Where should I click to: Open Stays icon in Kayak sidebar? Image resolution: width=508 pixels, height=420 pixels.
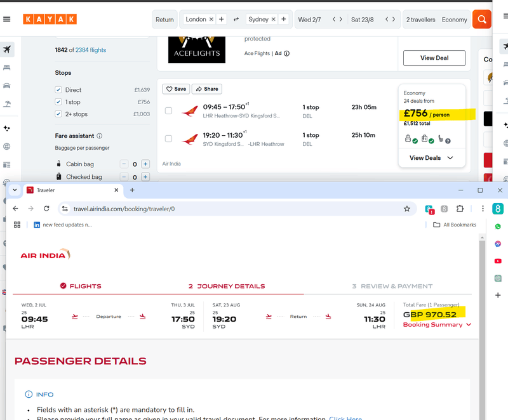coord(7,68)
